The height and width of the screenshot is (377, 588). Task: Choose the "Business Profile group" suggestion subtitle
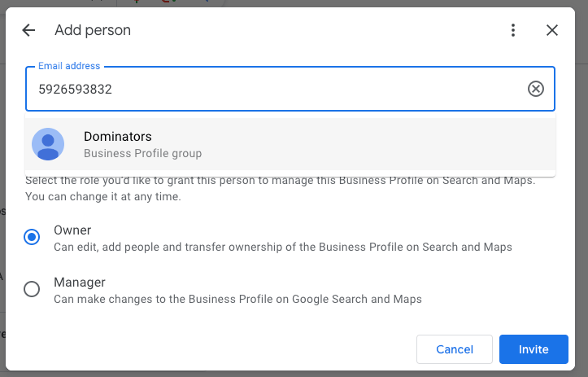[142, 153]
